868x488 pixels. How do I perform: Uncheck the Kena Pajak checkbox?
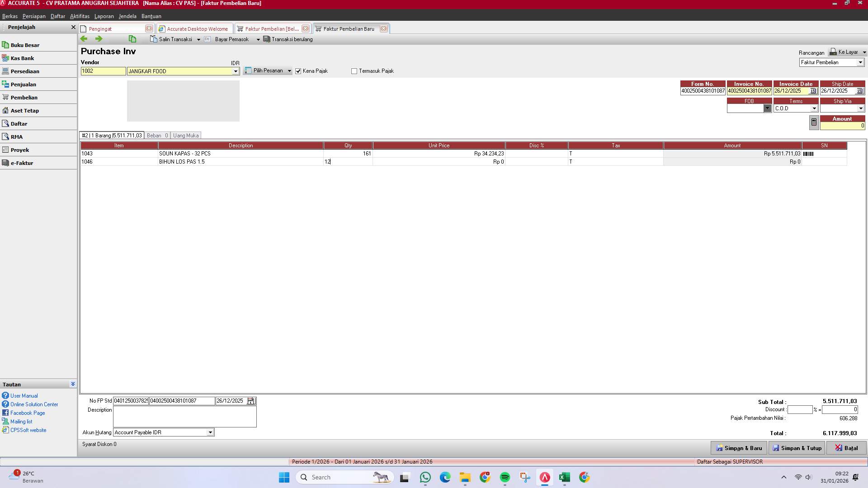coord(298,71)
